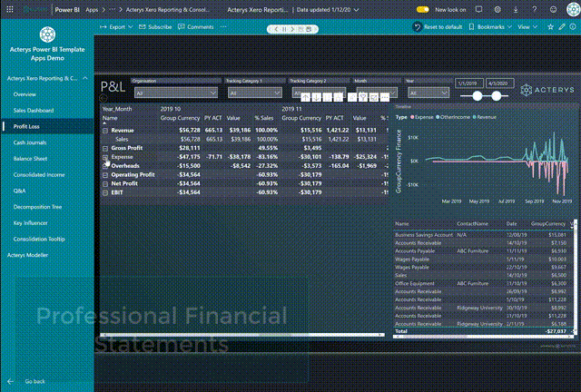The height and width of the screenshot is (392, 581).
Task: Click the Subscribe button
Action: click(155, 26)
